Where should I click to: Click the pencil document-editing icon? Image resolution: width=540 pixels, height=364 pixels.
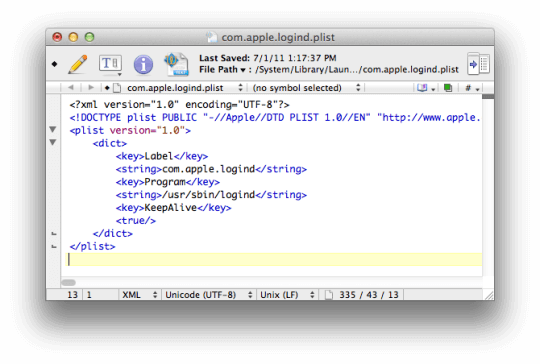tap(77, 64)
